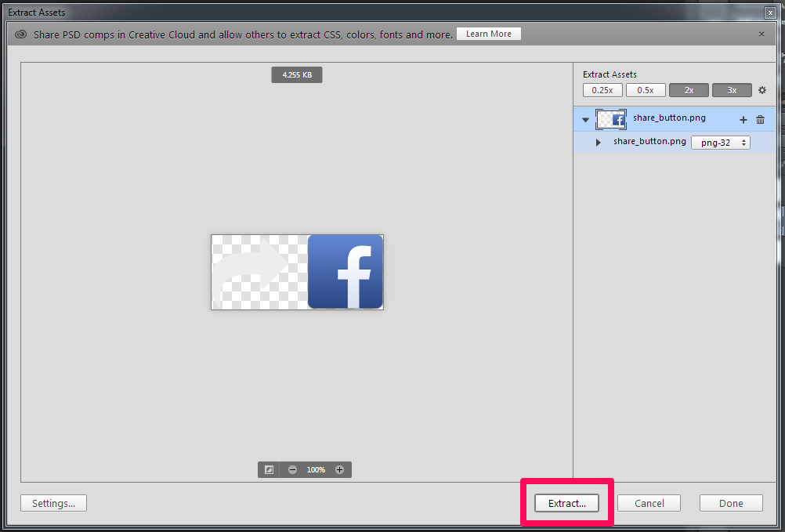Open the scale settings gear icon
The height and width of the screenshot is (532, 785).
(762, 90)
